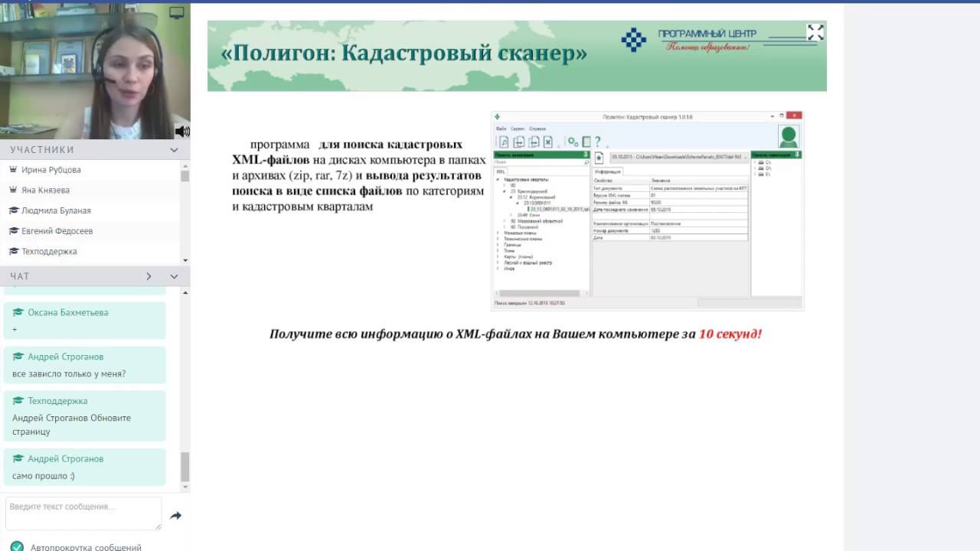Collapse the Участники panel chevron
Image resolution: width=980 pixels, height=551 pixels.
174,150
